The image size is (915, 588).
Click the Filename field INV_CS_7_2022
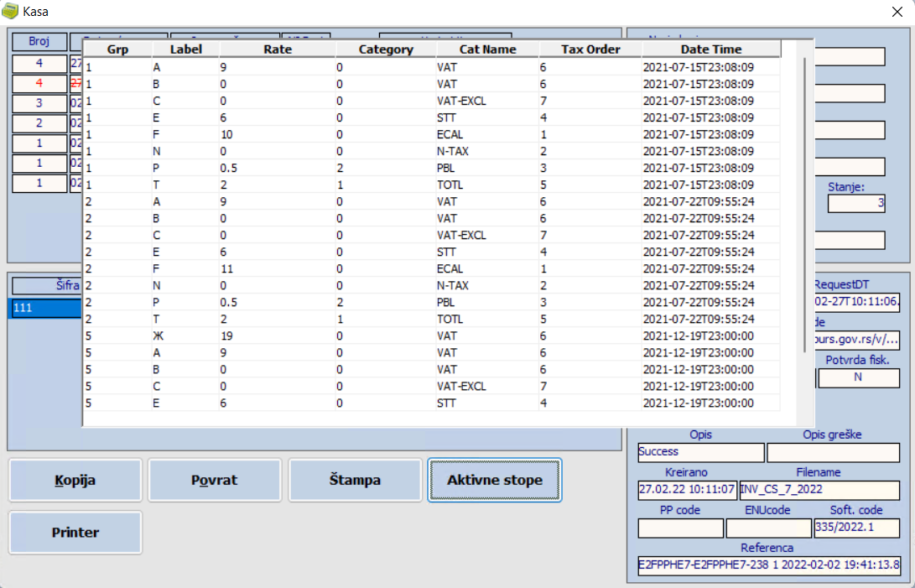coord(819,489)
